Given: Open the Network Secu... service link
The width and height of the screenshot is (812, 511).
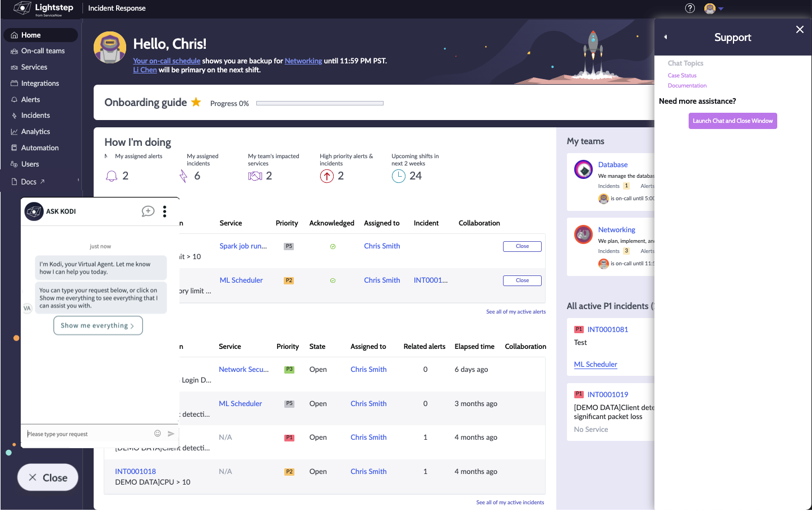Looking at the screenshot, I should pos(244,370).
